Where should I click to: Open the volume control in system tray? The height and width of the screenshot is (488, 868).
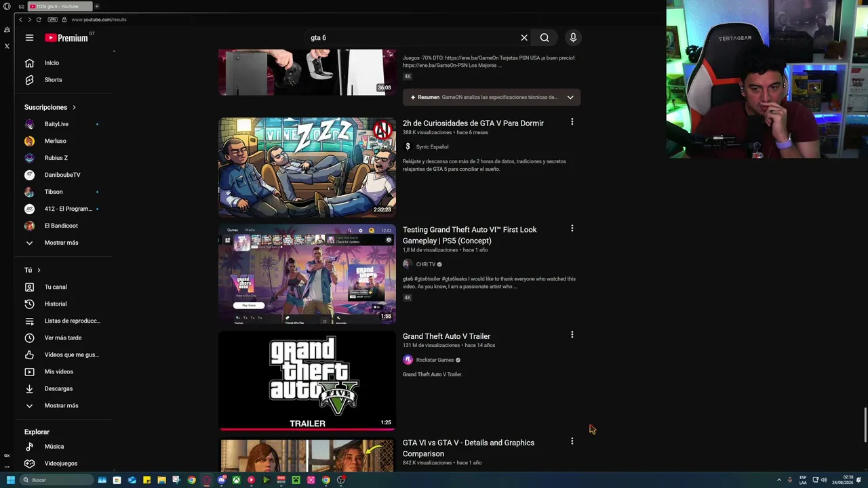[824, 480]
